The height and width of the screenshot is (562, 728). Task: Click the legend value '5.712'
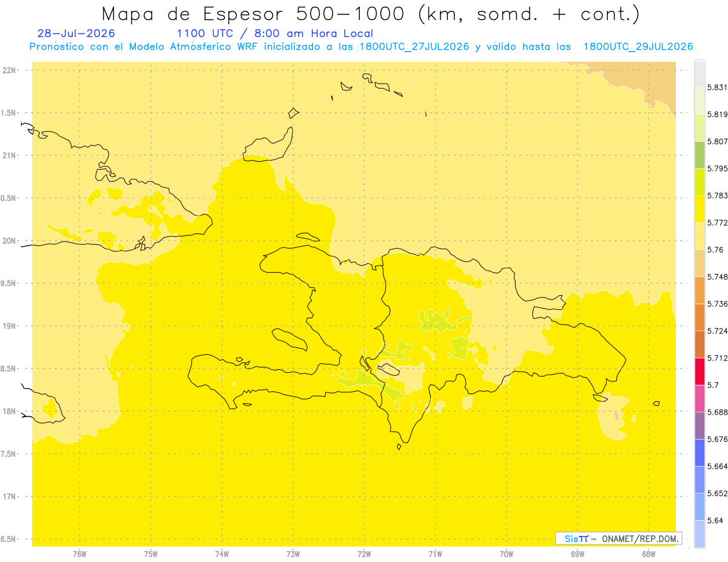(718, 358)
